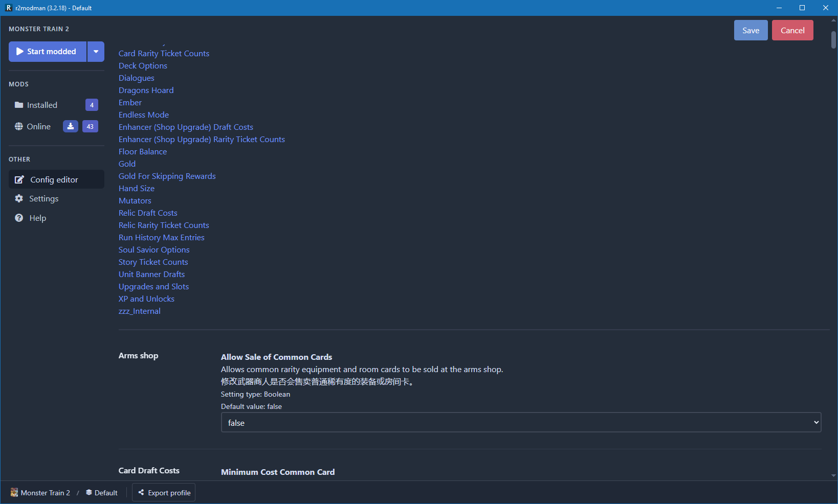The width and height of the screenshot is (838, 504).
Task: Jump to zzz_Internal section
Action: coord(139,311)
